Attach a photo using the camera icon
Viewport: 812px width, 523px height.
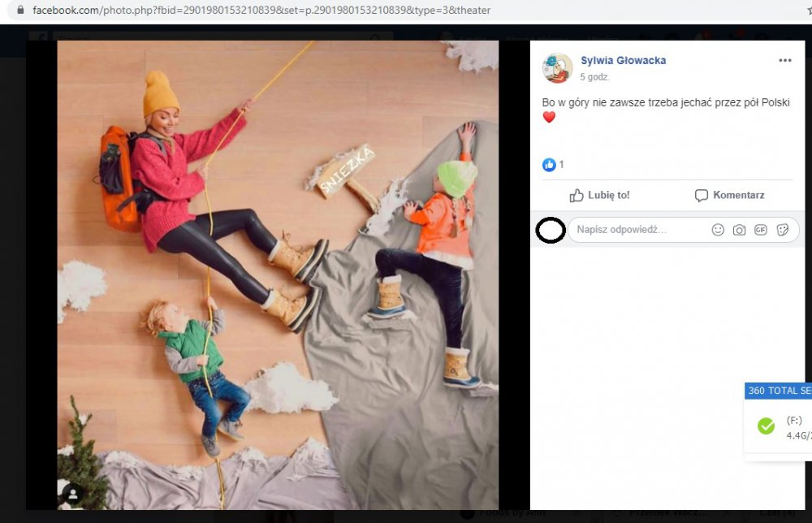(x=739, y=230)
